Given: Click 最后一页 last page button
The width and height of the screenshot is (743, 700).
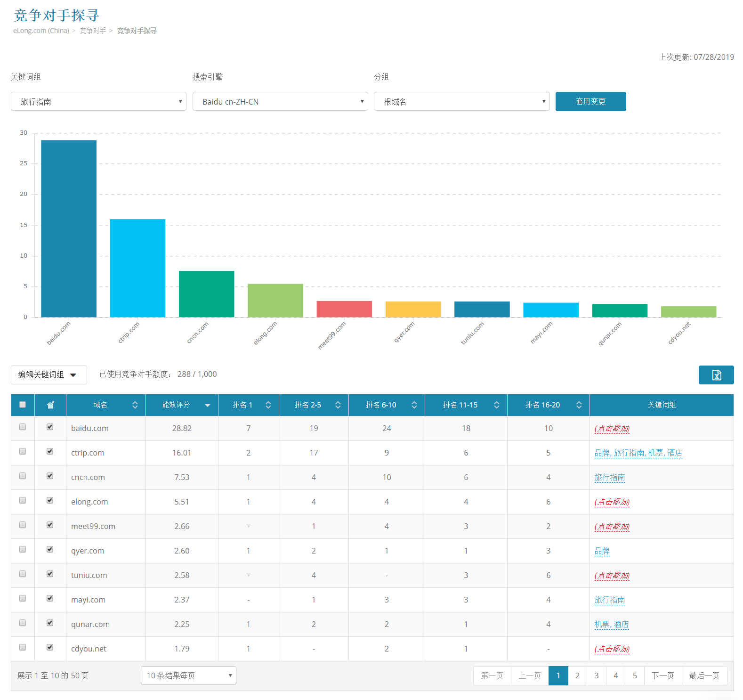Looking at the screenshot, I should click(x=704, y=676).
